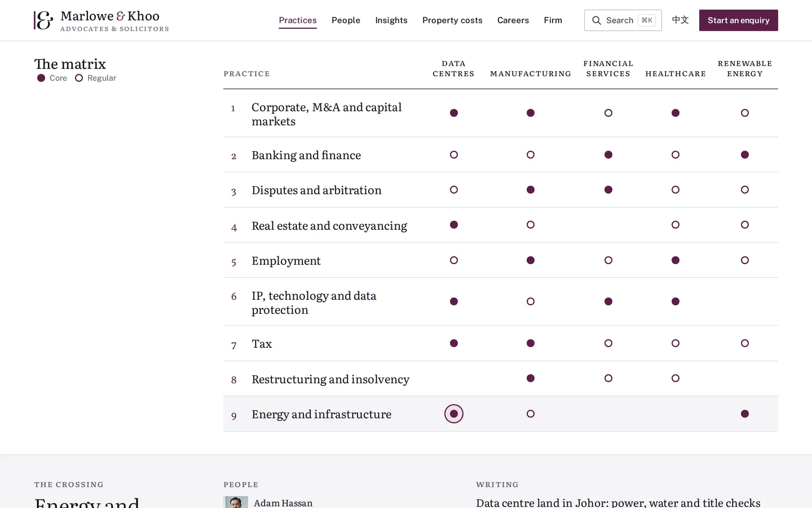Screen dimensions: 812x508
Task: Switch language to 中文
Action: [x=681, y=20]
